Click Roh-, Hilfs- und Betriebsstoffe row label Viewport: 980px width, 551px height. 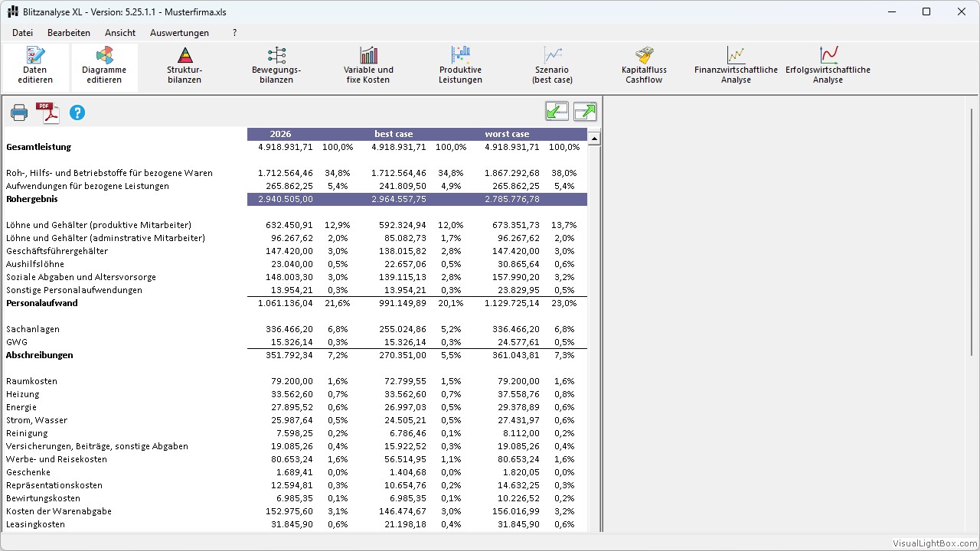[x=109, y=173]
